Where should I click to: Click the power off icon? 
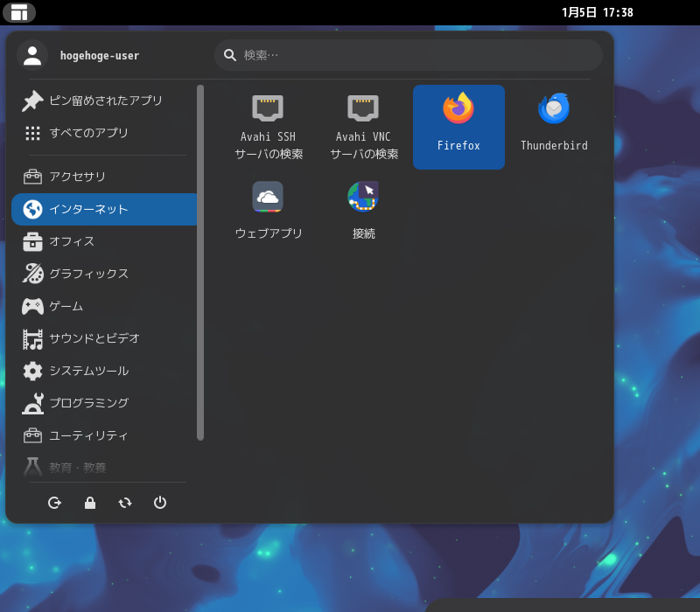coord(160,503)
